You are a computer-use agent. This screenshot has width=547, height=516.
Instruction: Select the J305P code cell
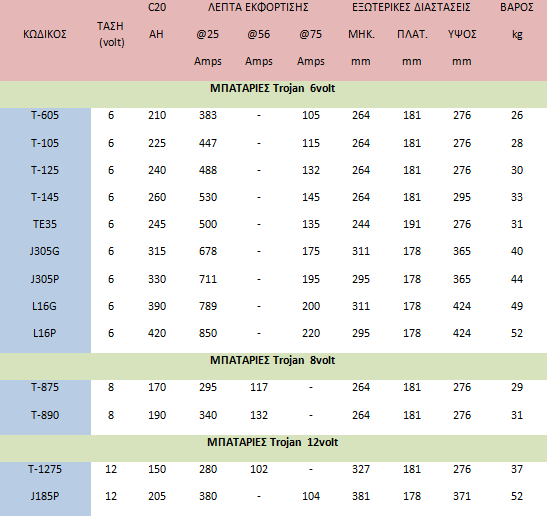coord(45,279)
